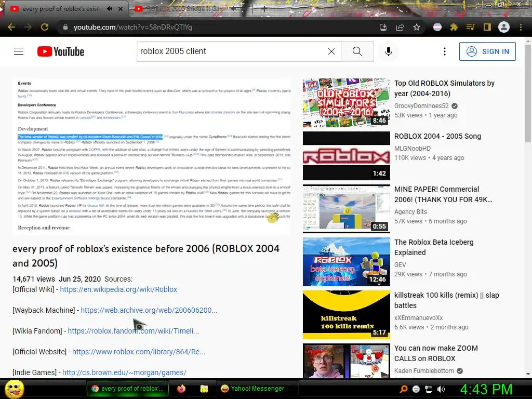Viewport: 532px width, 399px height.
Task: Open 'ROBLOX 2004 - 2005 Song' thumbnail
Action: click(x=347, y=156)
